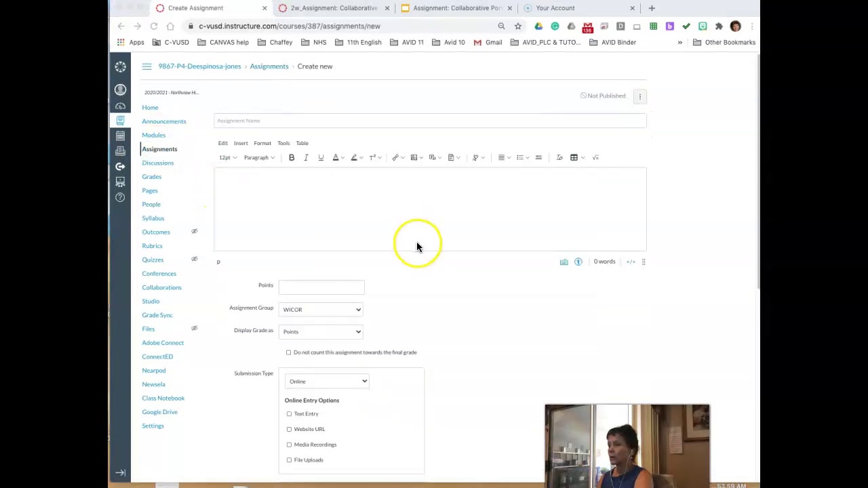The image size is (868, 488).
Task: Click inside the rich text editor body
Action: 430,209
